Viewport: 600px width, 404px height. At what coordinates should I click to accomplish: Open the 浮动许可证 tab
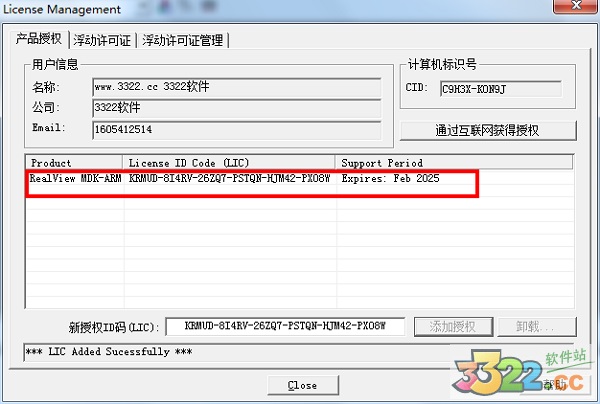pos(102,40)
